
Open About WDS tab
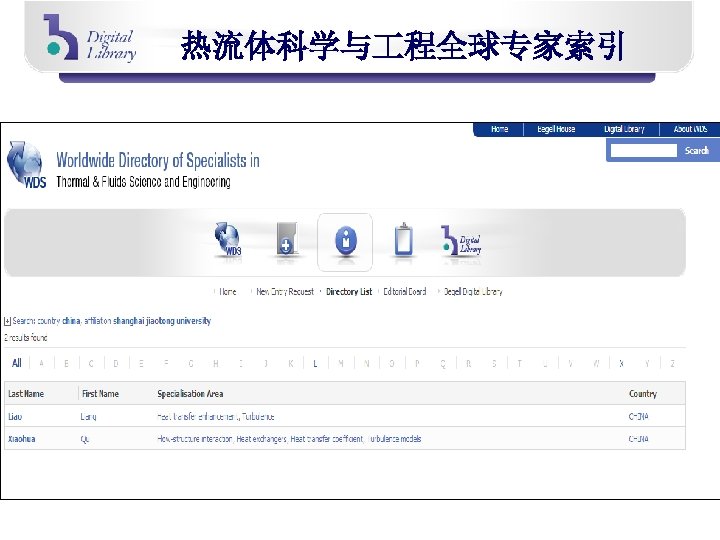tap(690, 129)
